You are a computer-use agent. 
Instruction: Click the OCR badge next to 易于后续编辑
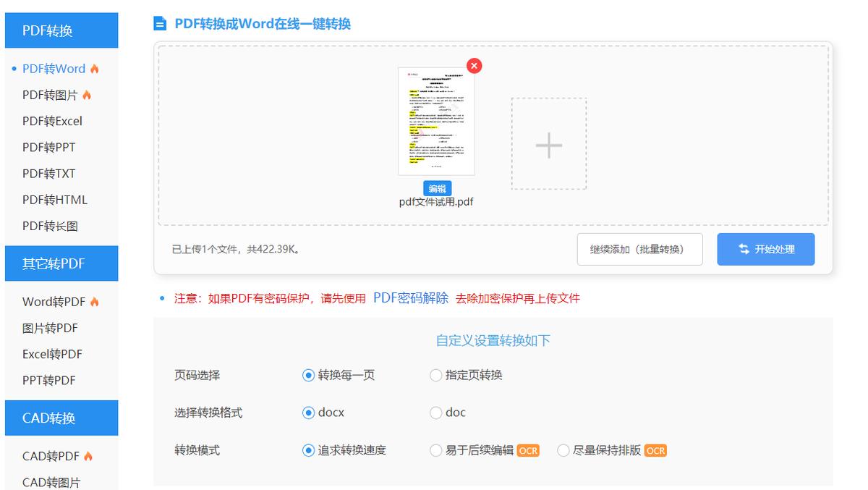527,450
